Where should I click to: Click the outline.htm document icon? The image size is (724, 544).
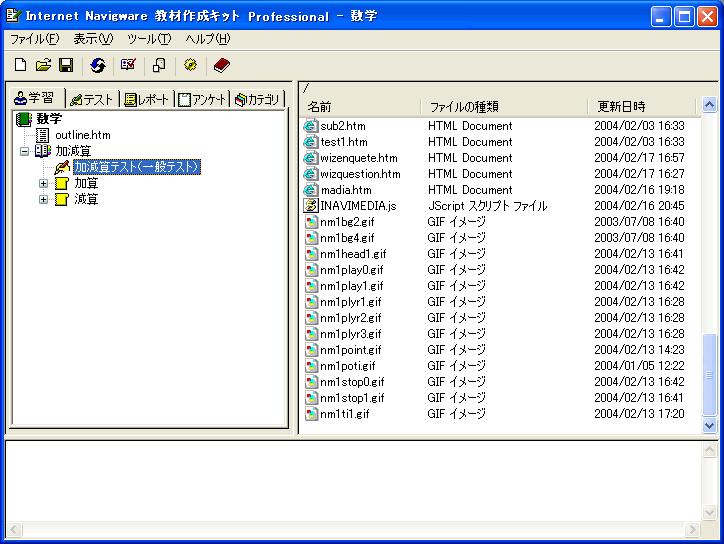pos(42,135)
